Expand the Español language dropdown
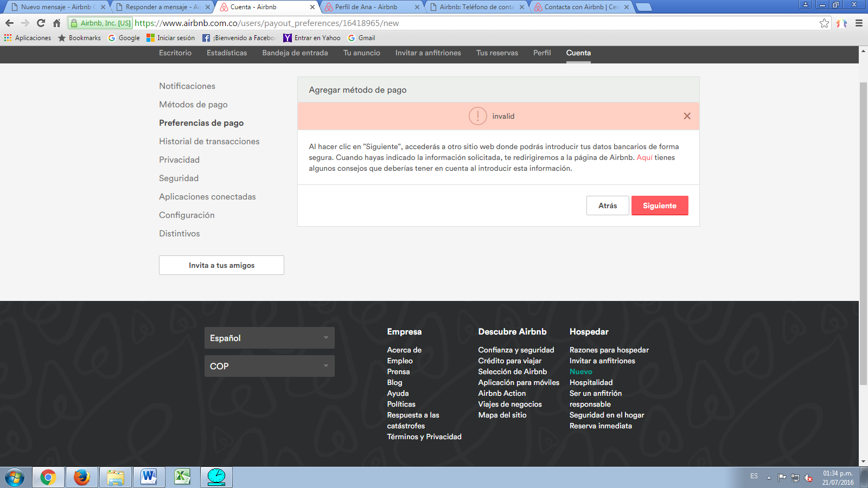Image resolution: width=868 pixels, height=488 pixels. [x=269, y=338]
